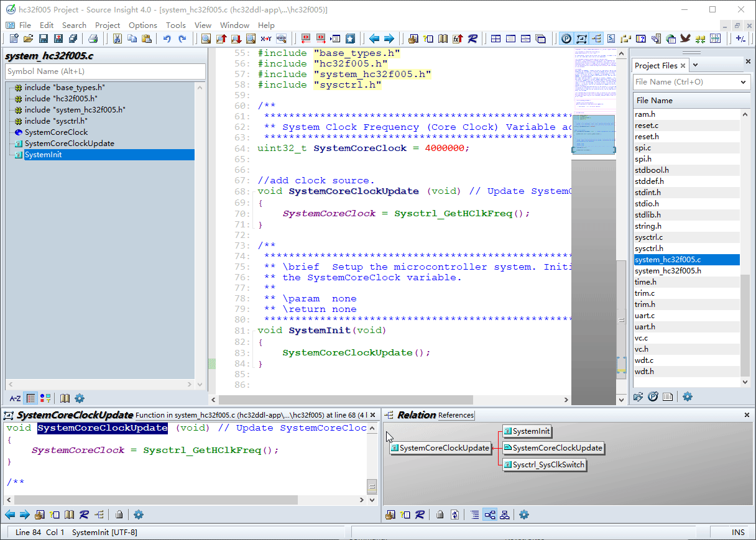756x540 pixels.
Task: Open sysctrl.c in the file list
Action: pyautogui.click(x=648, y=237)
